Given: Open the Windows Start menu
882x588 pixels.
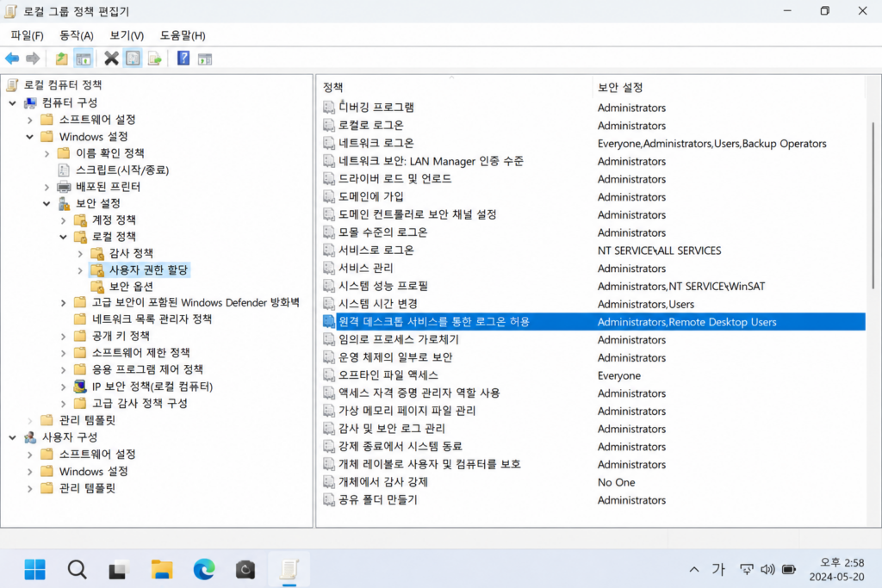Looking at the screenshot, I should [34, 569].
